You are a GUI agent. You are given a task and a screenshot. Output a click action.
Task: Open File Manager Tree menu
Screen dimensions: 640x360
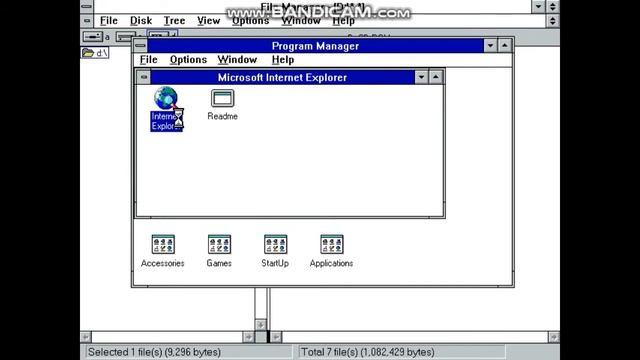(174, 20)
